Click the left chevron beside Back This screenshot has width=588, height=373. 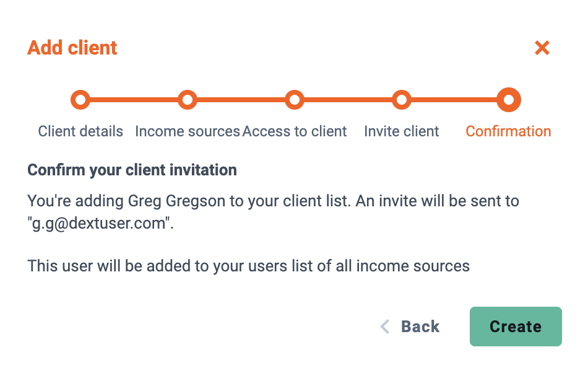385,327
